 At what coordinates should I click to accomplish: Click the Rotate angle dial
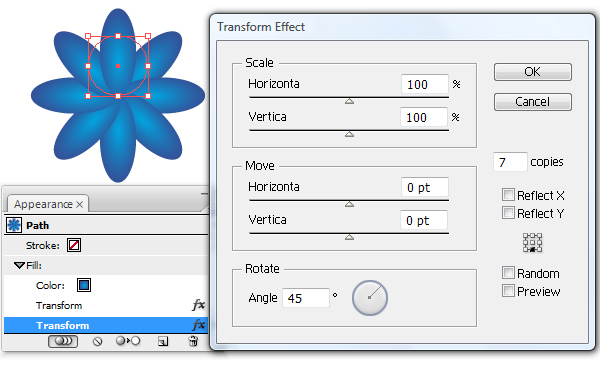[x=370, y=298]
